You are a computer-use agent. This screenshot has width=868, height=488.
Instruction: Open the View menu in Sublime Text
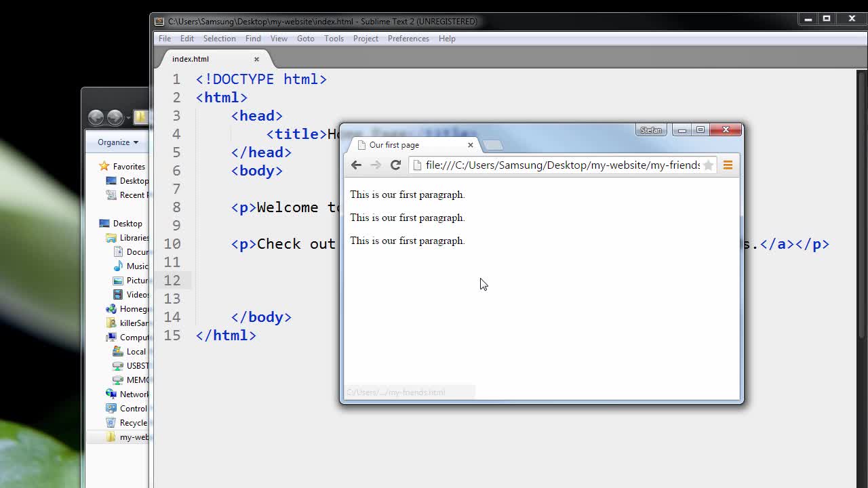(279, 39)
